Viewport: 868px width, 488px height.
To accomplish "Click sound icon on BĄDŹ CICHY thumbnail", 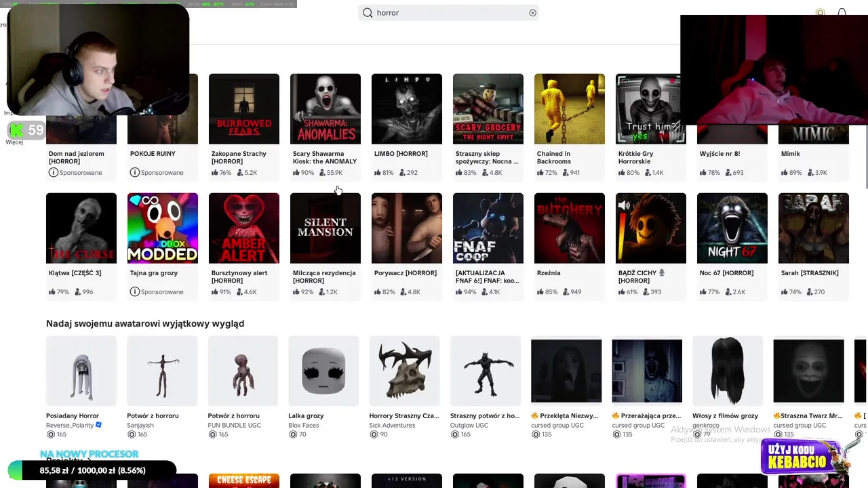I will [624, 205].
